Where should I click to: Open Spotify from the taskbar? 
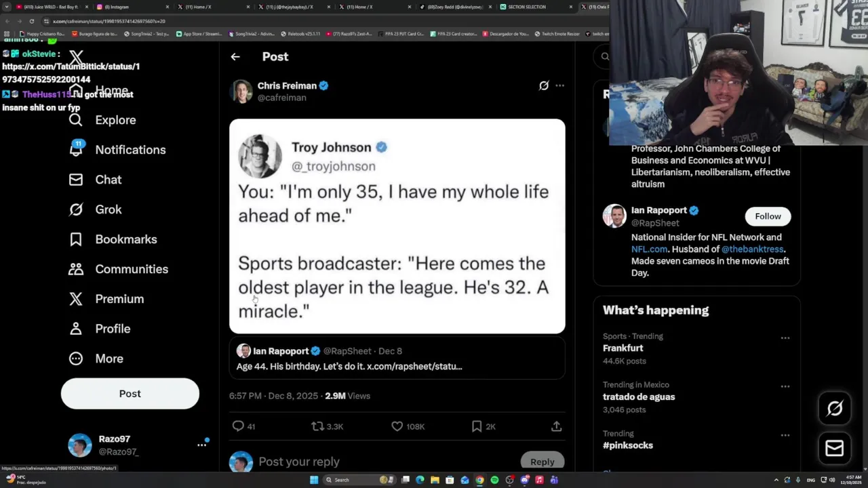click(494, 480)
